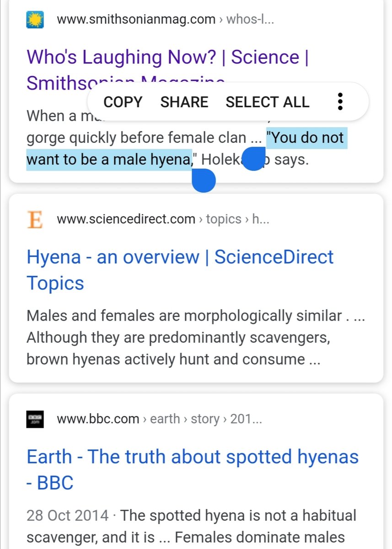Click the Smithsonian Magazine sun favicon

(x=35, y=20)
